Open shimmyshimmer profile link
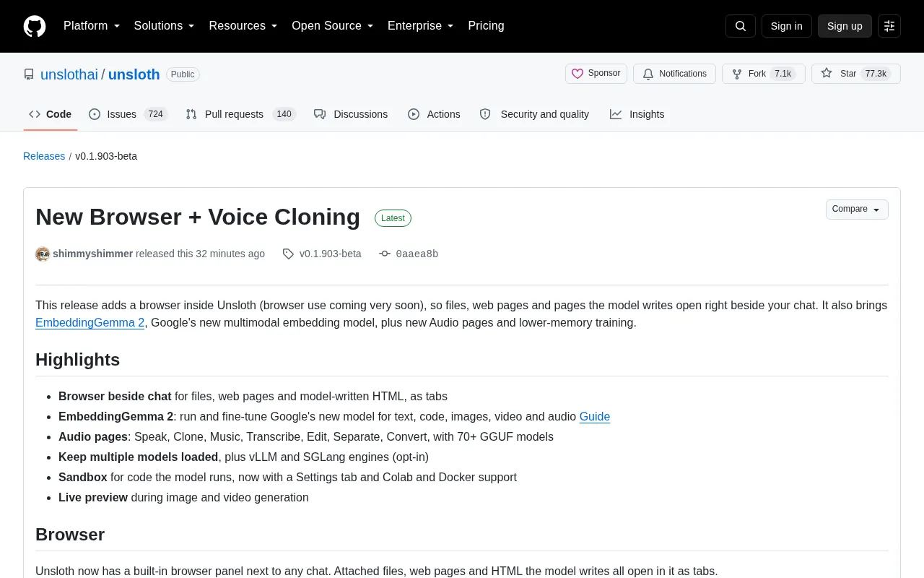 (92, 254)
